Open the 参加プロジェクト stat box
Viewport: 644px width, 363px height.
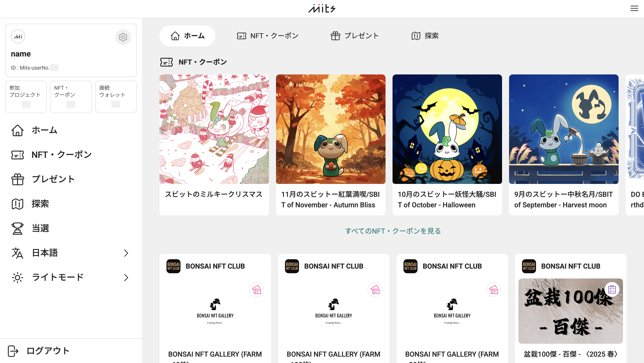click(26, 97)
